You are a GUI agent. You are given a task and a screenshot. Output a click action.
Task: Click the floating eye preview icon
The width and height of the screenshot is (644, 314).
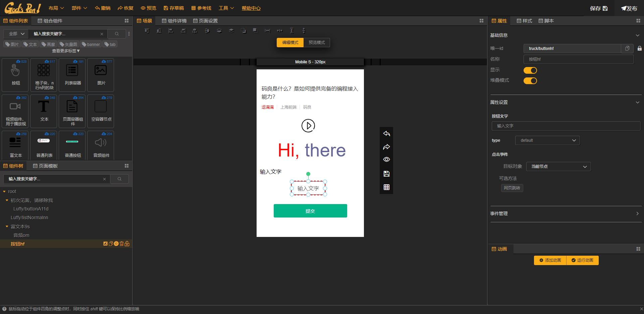tap(386, 160)
